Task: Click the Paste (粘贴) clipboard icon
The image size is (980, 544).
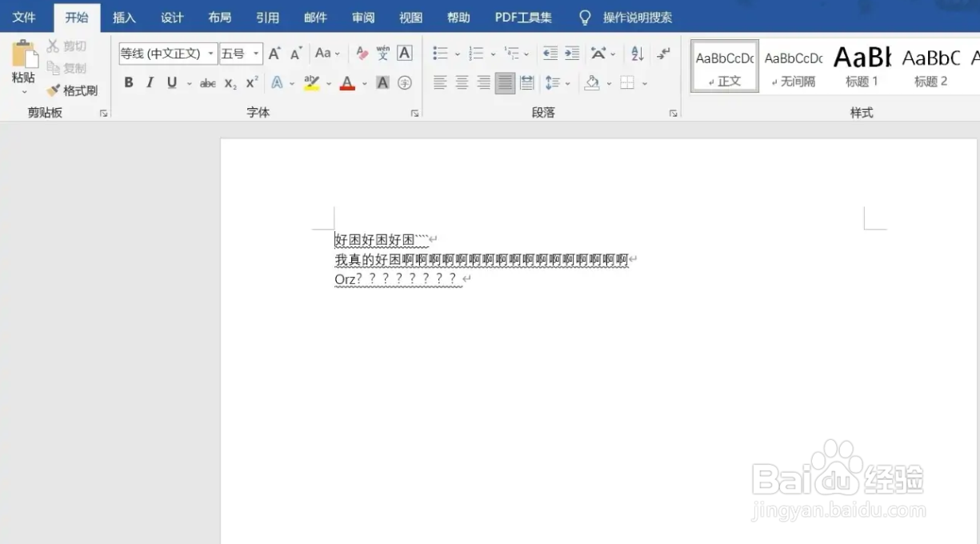Action: click(24, 54)
